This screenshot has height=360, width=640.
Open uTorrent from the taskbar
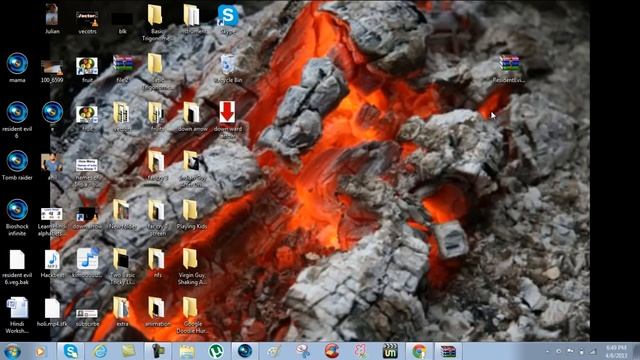216,351
